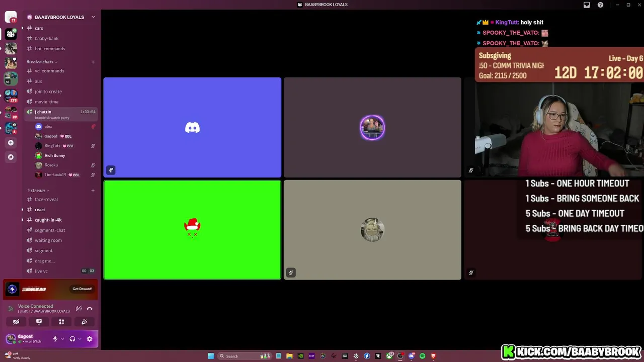Join the drag me... voice channel
Viewport: 644px width, 362px height.
[60, 261]
